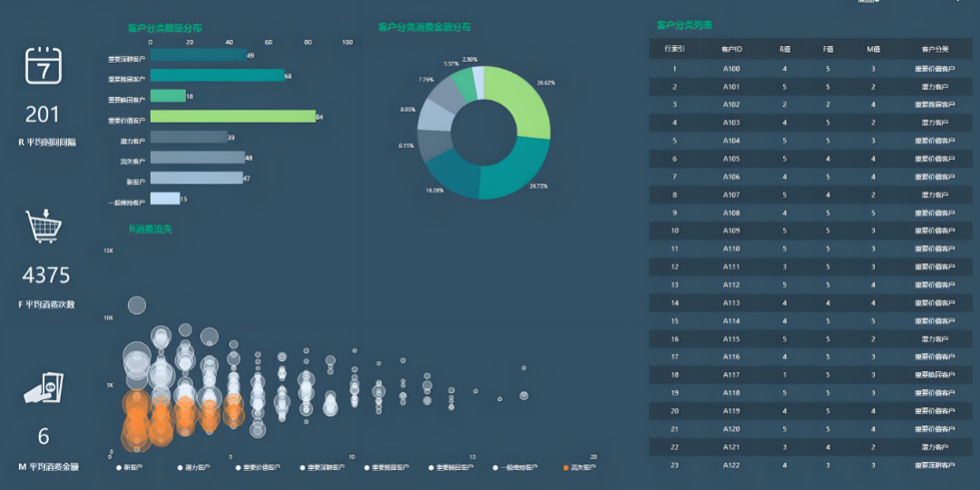Toggle 重要唤回客户 series in scatter legend
The width and height of the screenshot is (980, 490).
[x=451, y=467]
